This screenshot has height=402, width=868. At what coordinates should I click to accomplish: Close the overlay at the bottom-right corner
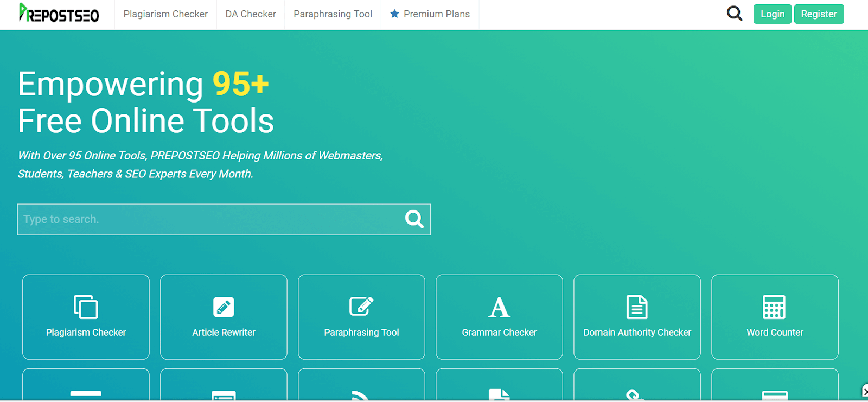click(865, 391)
